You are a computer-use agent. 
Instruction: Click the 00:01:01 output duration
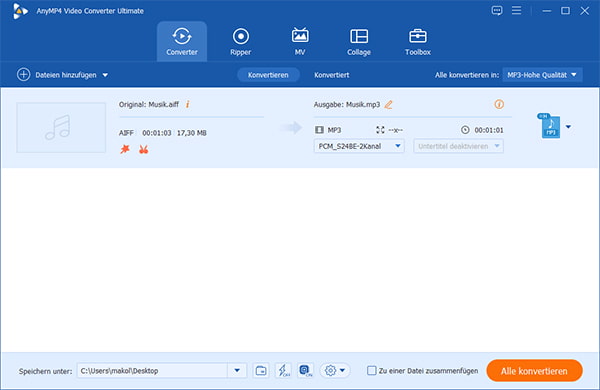point(489,130)
